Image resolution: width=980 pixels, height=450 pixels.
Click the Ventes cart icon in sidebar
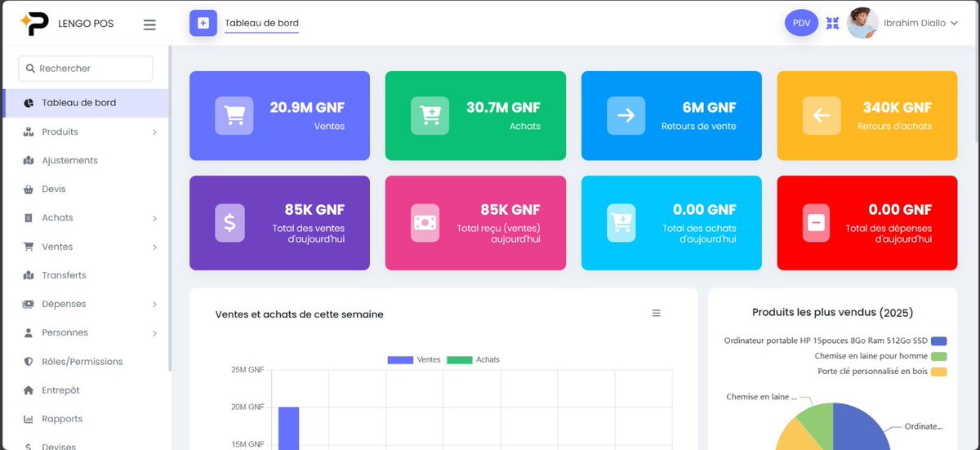point(29,247)
